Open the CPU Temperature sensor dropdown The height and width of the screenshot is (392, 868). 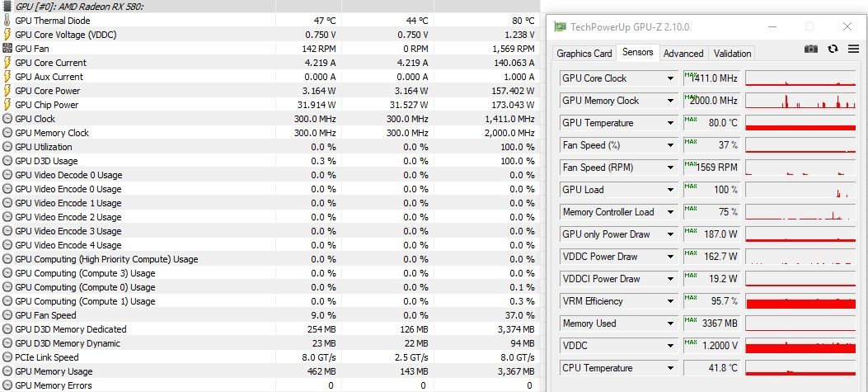click(x=670, y=368)
